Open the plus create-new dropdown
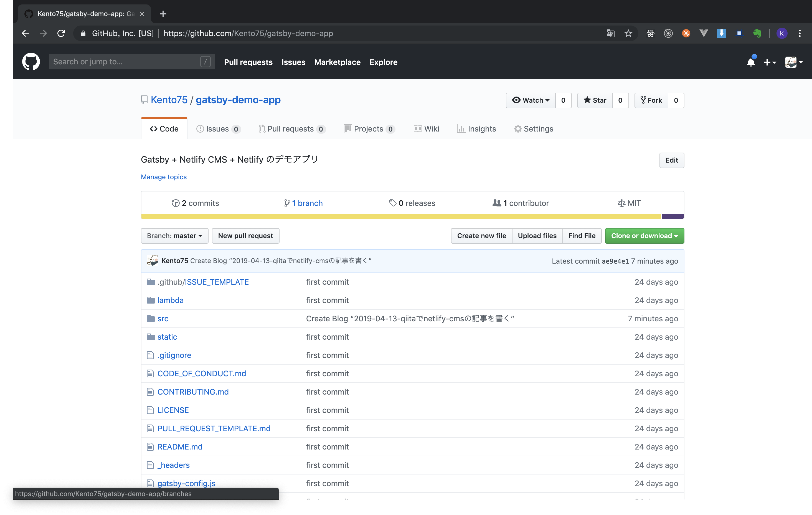 pos(770,62)
